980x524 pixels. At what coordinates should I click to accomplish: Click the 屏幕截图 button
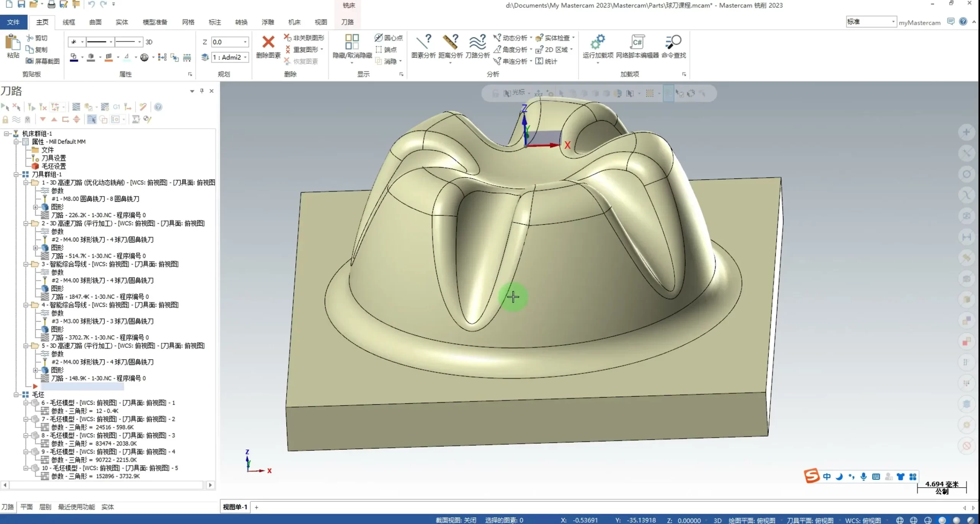coord(43,61)
